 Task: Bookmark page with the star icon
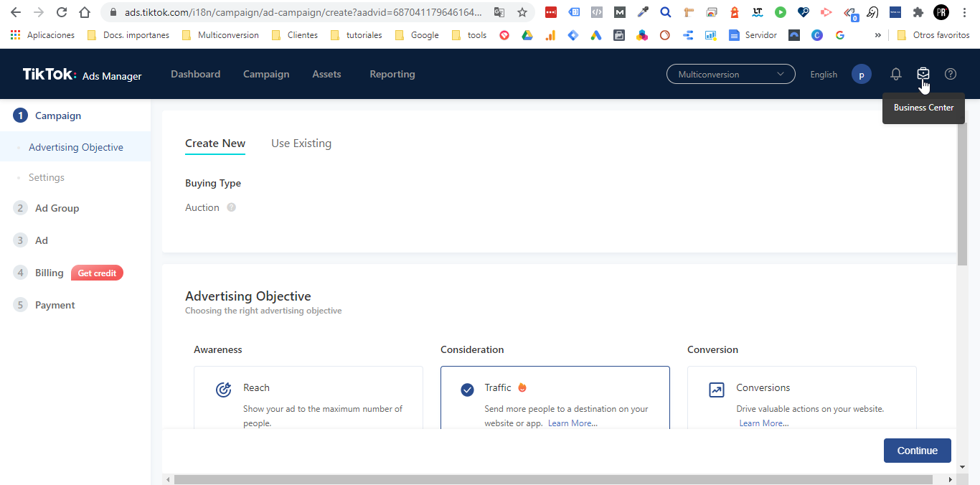point(522,12)
